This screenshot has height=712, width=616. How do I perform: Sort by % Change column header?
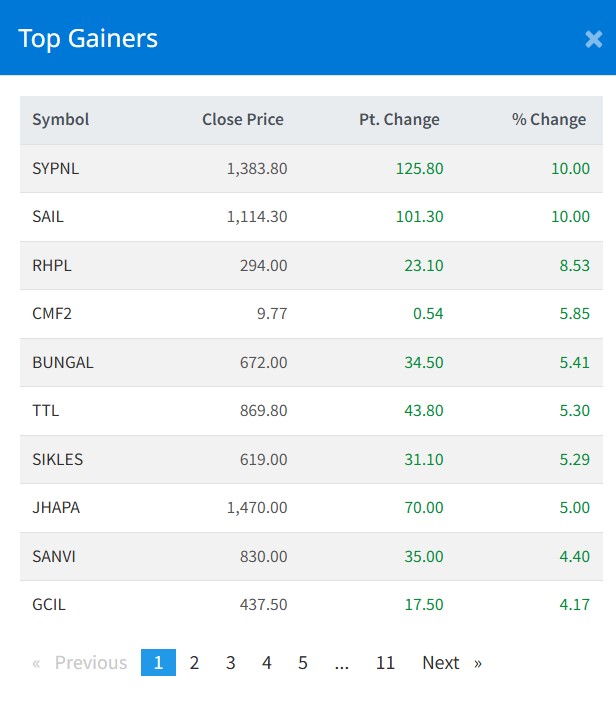coord(549,120)
